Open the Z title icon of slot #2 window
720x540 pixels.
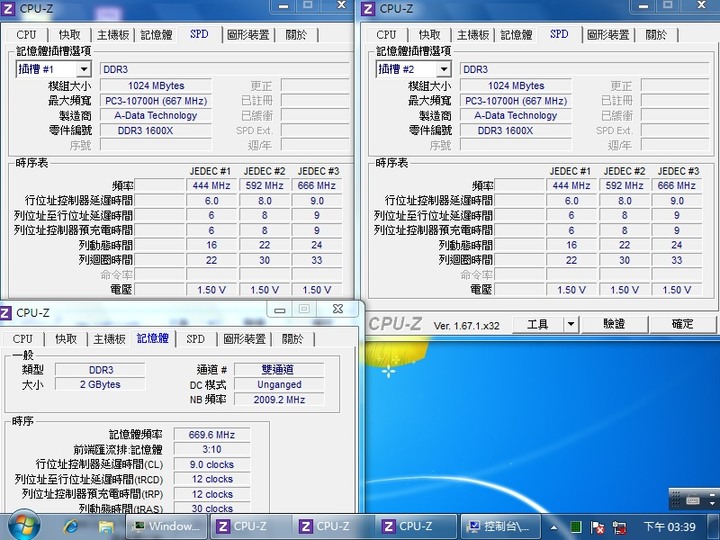click(367, 8)
